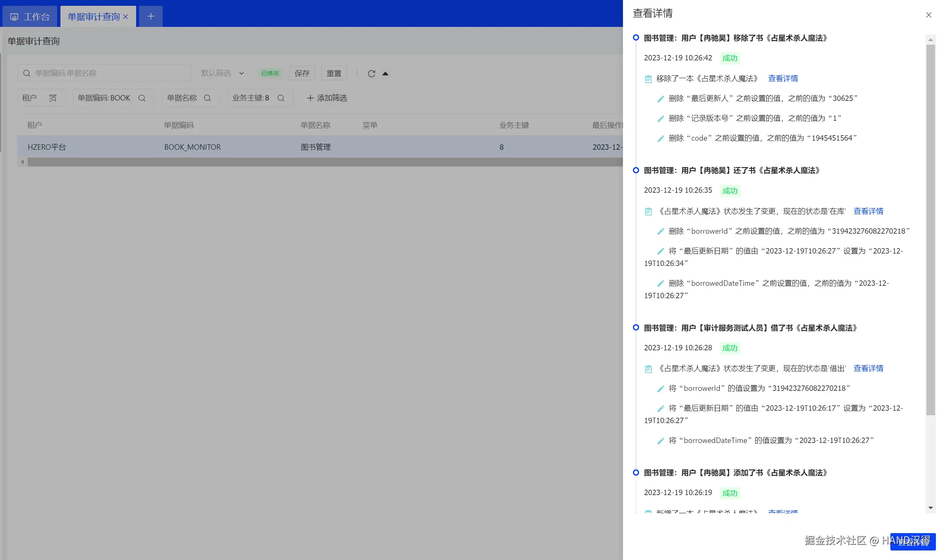Open 查看详情 link for the 移除 record

783,79
